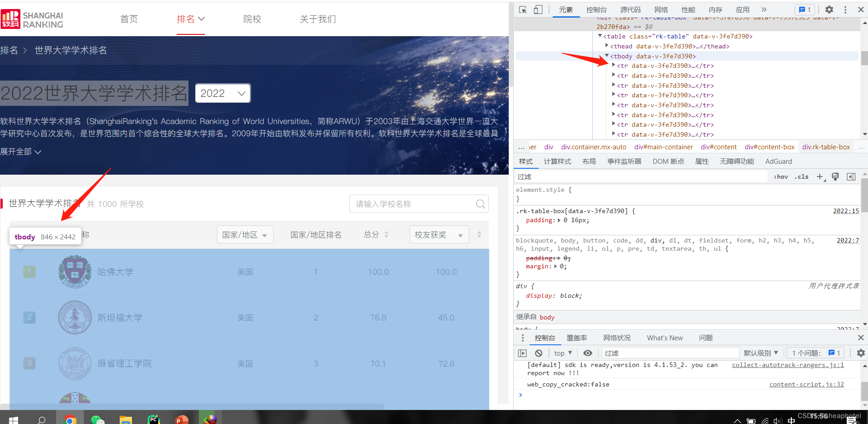Show more DevTools tabs via double-chevron

point(764,10)
